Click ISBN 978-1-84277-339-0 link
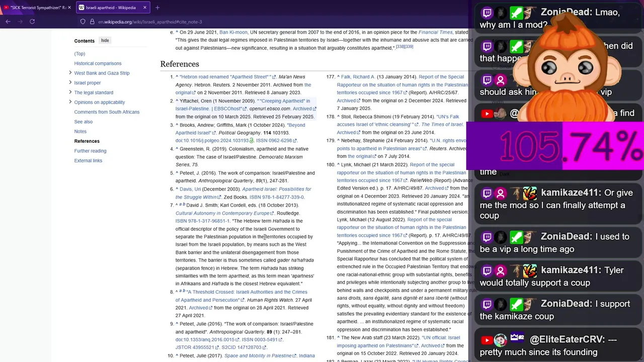The image size is (644, 362). (277, 197)
